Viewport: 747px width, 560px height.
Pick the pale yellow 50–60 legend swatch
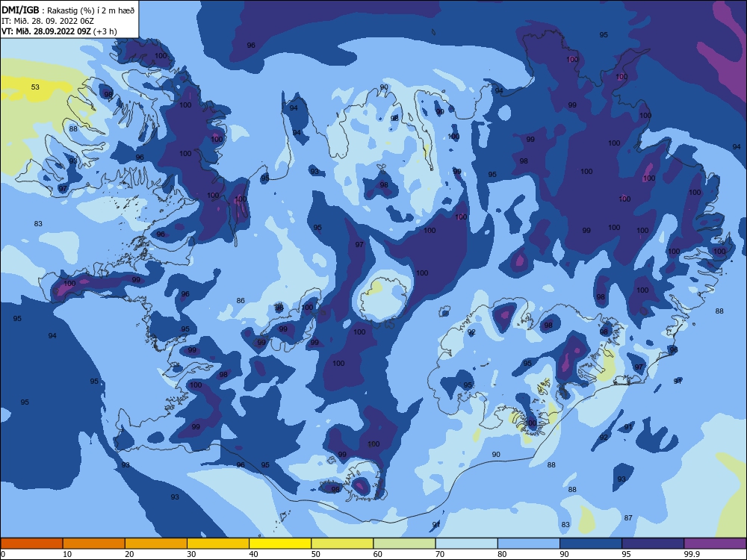point(343,544)
